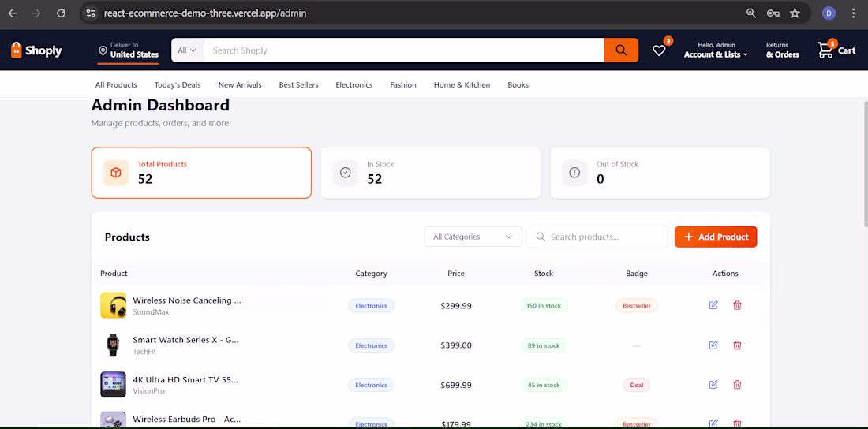Viewport: 868px width, 429px height.
Task: Select the Out of Stock stat card
Action: coord(660,173)
